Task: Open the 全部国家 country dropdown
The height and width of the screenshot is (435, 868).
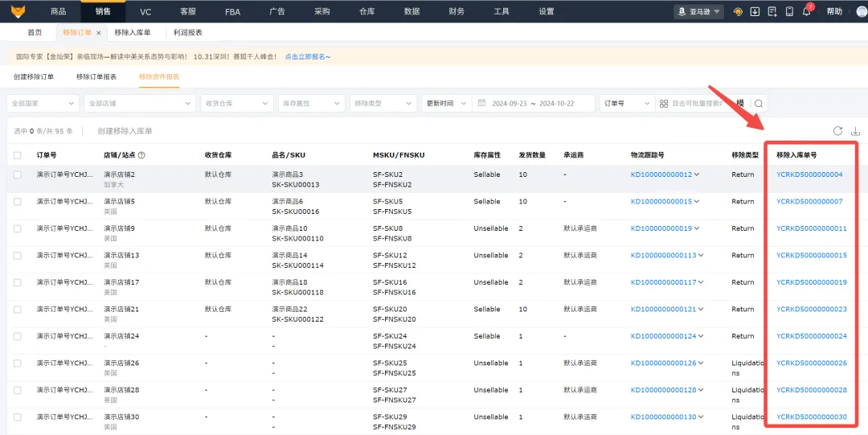Action: click(x=43, y=104)
